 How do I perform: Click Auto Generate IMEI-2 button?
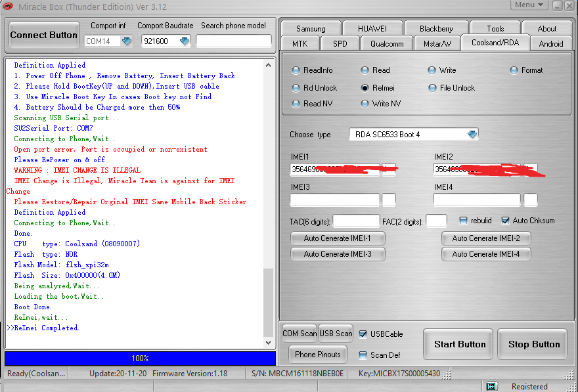click(x=486, y=238)
